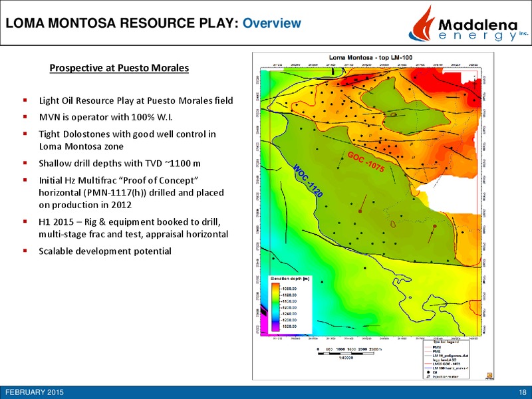The height and width of the screenshot is (399, 532).
Task: Click the "FEBRUARY 2015" footer text
Action: 35,392
